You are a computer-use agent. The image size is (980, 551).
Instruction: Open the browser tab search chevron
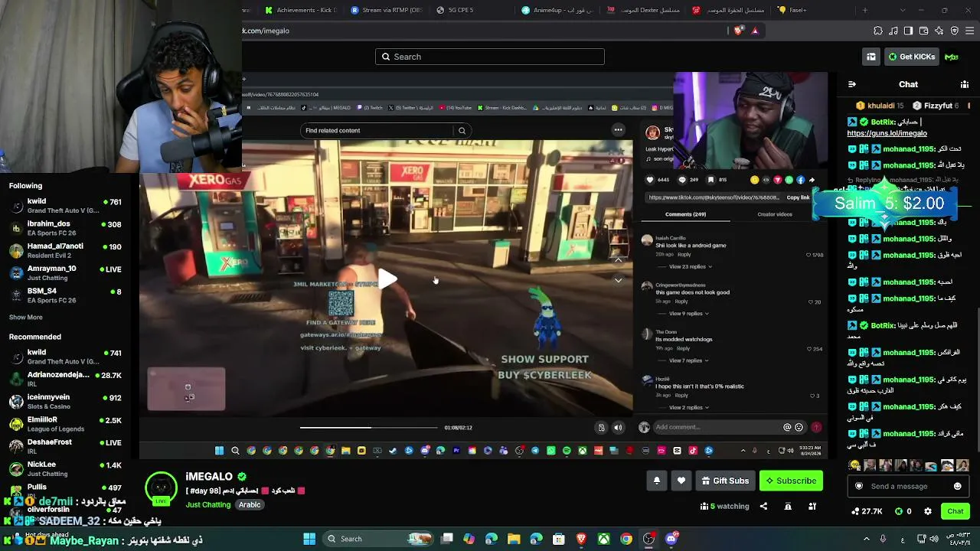(903, 10)
